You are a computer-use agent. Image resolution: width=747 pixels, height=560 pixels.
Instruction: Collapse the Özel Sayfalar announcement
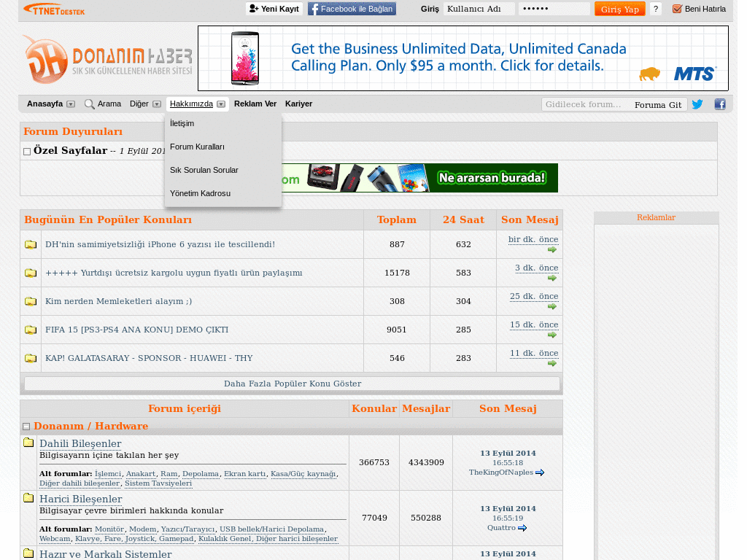[27, 151]
